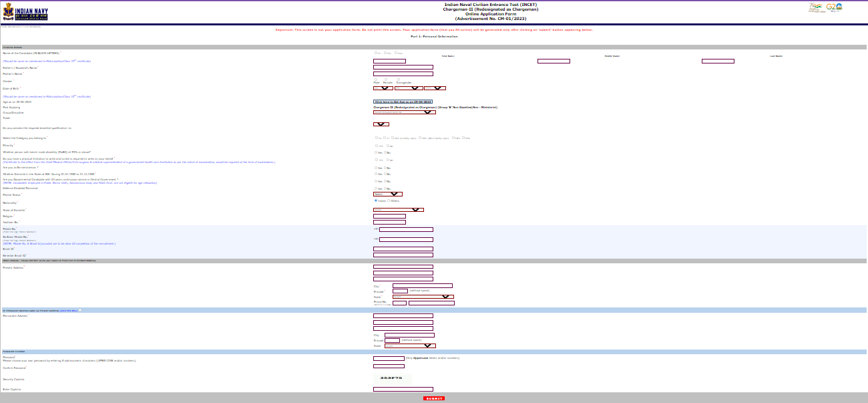The image size is (868, 403).
Task: Select Female gender radio button
Action: coord(385,80)
